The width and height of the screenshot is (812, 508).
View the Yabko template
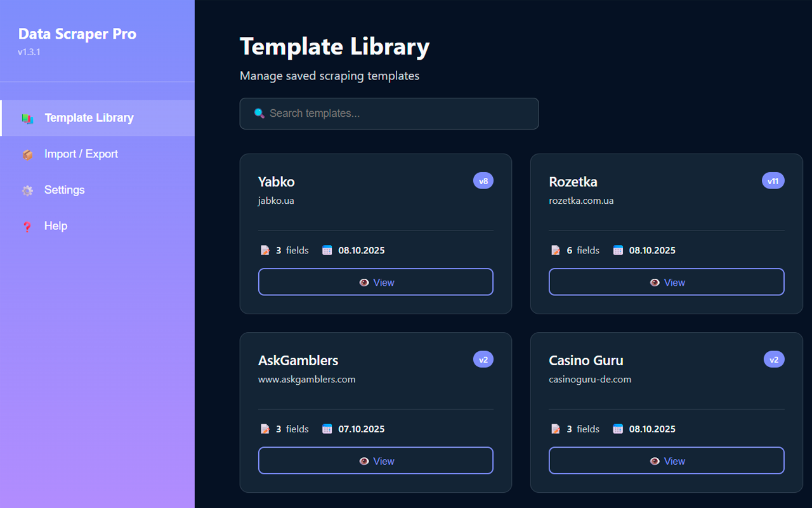[376, 282]
